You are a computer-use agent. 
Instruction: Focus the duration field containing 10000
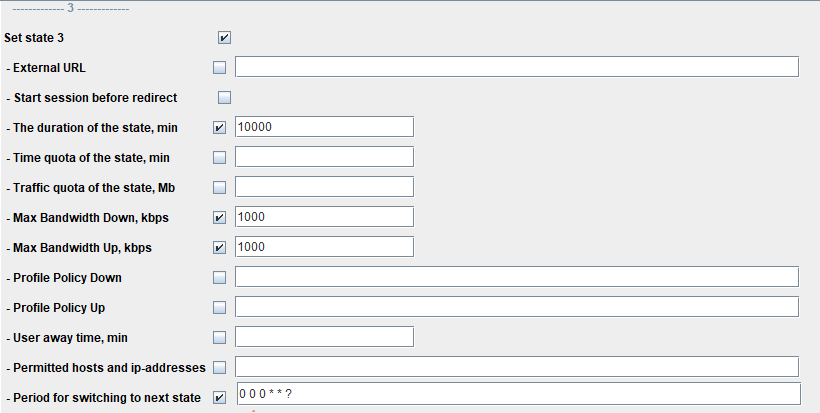click(x=324, y=127)
